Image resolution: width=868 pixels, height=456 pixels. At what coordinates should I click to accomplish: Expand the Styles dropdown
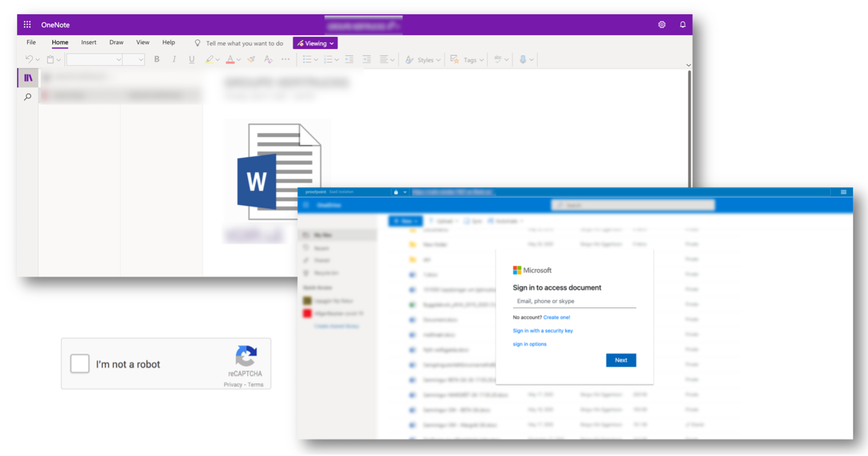coord(438,60)
